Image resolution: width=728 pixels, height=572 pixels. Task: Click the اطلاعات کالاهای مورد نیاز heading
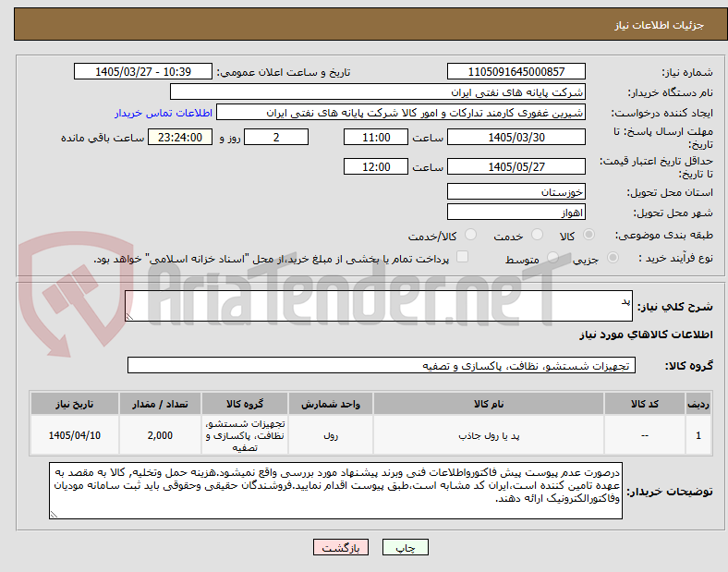646,335
